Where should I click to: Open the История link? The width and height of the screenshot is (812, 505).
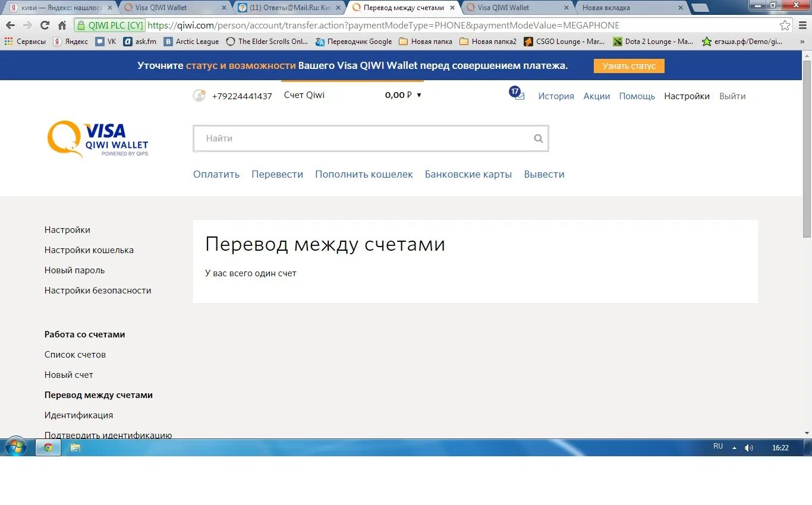point(556,96)
